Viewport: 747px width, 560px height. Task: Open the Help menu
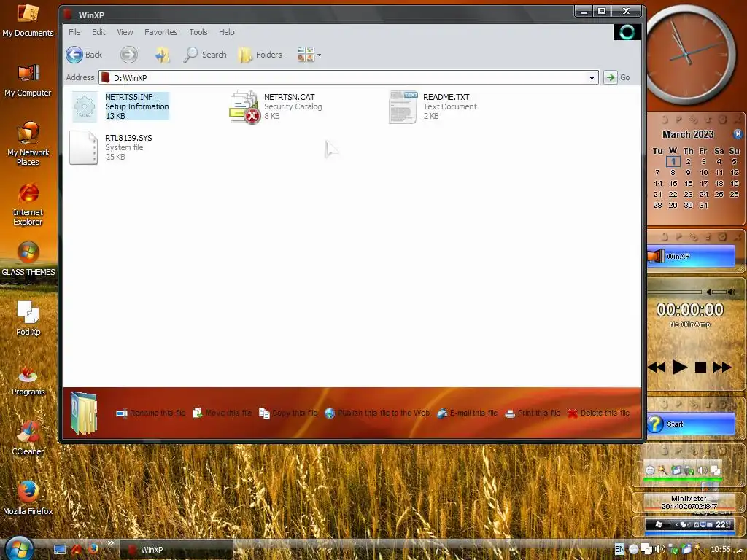coord(227,32)
